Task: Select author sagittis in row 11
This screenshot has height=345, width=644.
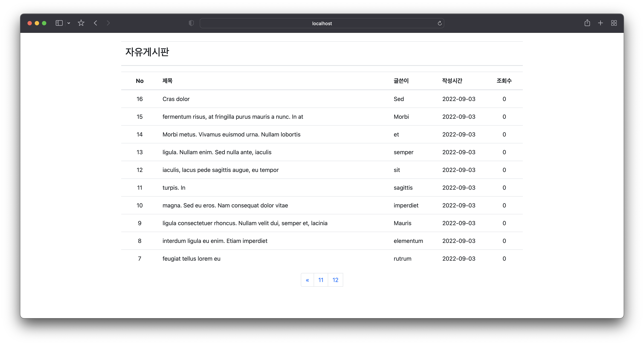Action: pyautogui.click(x=403, y=188)
